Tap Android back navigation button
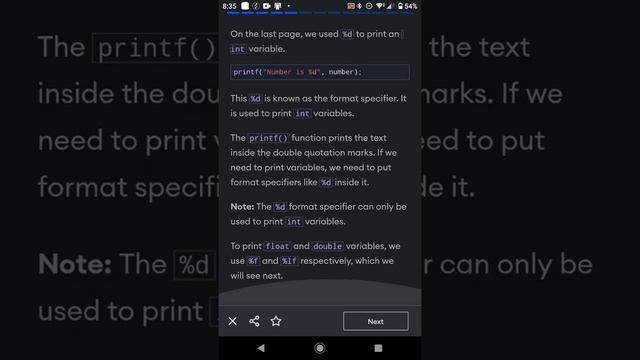This screenshot has width=640, height=360. click(261, 348)
